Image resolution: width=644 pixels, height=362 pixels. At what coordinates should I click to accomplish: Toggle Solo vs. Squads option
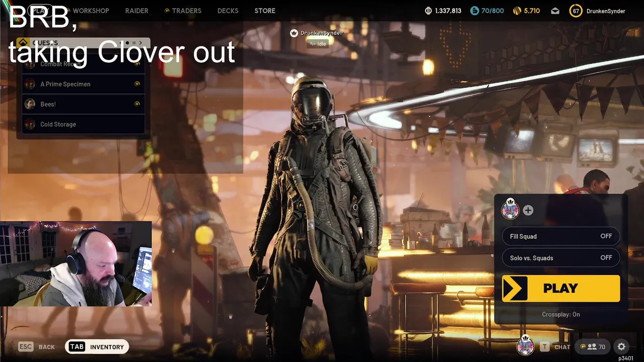[x=560, y=258]
